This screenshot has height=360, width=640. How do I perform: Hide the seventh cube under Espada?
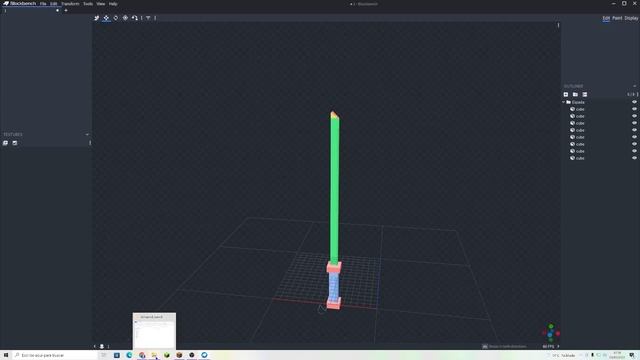pyautogui.click(x=634, y=151)
